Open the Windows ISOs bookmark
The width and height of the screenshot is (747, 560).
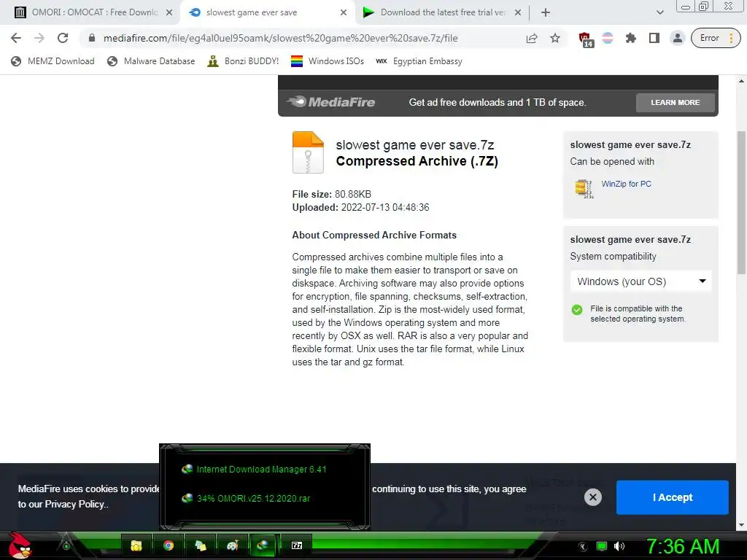[x=328, y=61]
